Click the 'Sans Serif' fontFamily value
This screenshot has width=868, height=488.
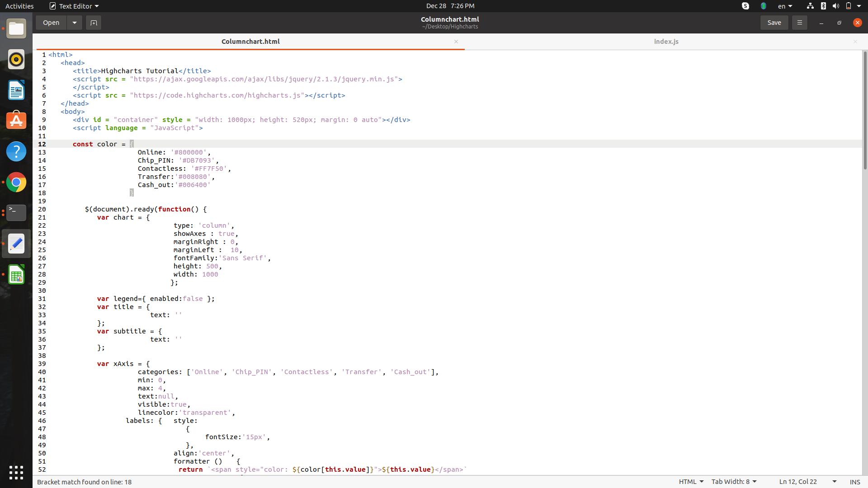point(243,258)
